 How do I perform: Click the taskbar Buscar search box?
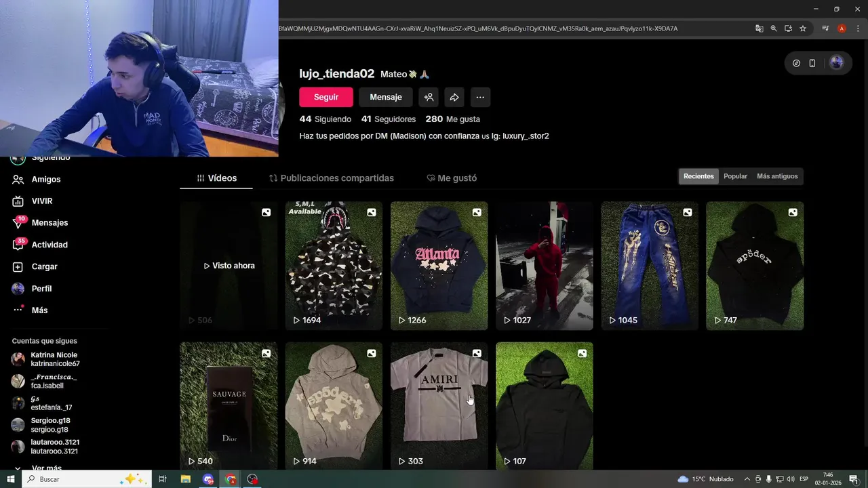tap(86, 479)
